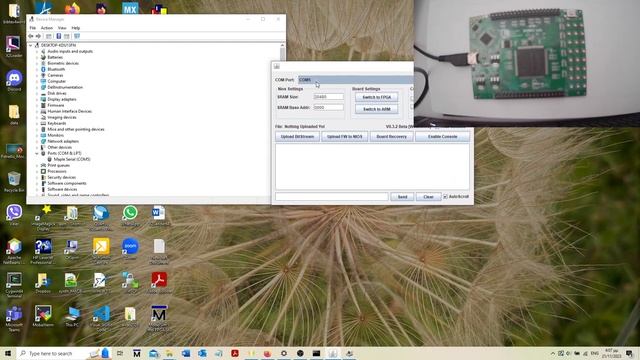Click the Clear button
This screenshot has width=640, height=360.
click(428, 197)
